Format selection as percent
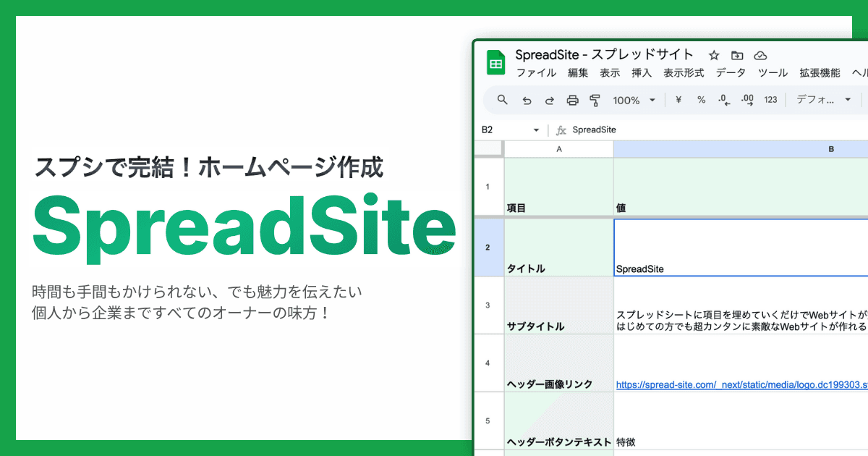 click(x=701, y=100)
